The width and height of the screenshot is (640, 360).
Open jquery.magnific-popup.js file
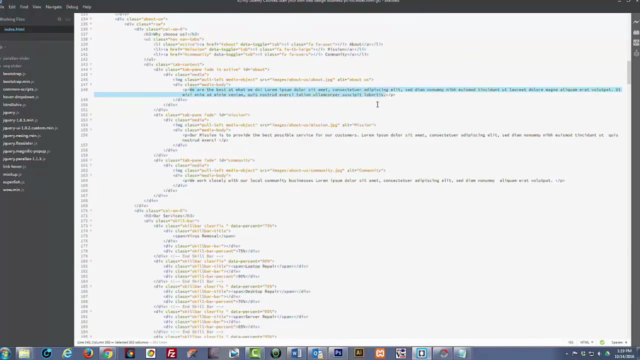26,151
